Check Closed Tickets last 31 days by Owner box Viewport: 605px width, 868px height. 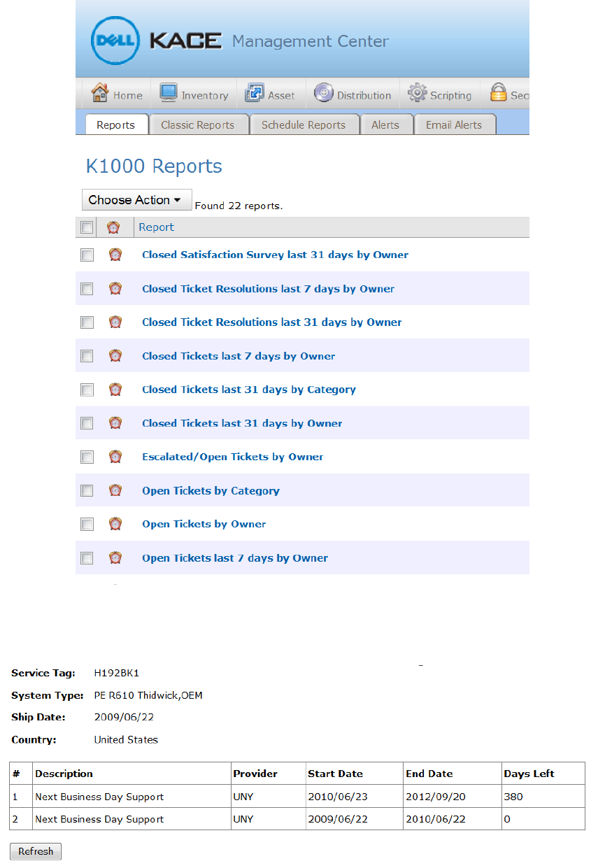coord(87,423)
